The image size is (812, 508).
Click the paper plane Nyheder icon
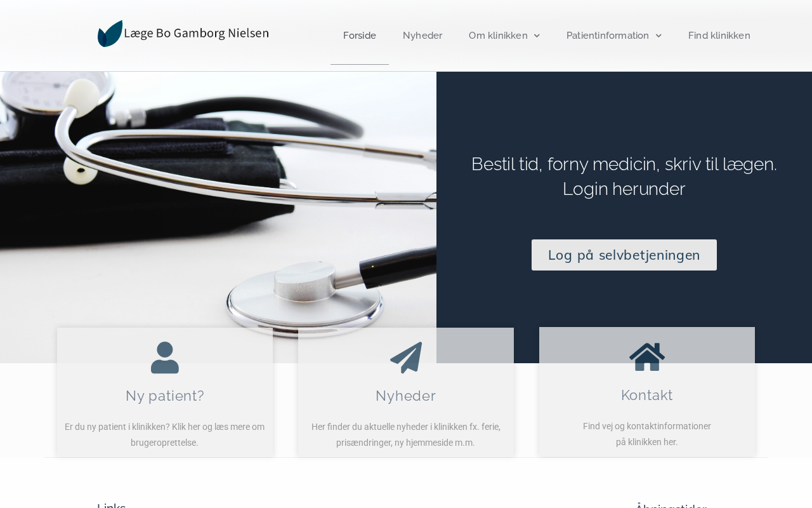coord(406,358)
